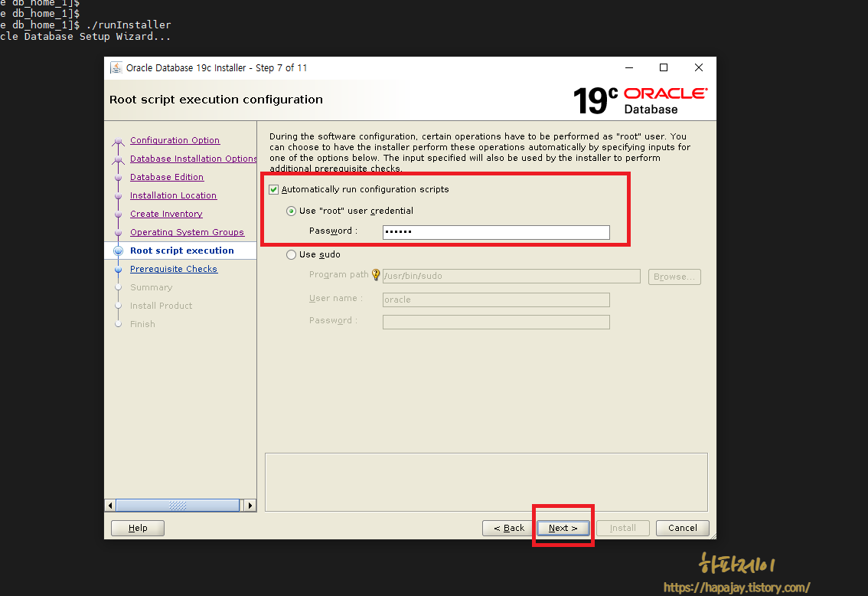Click the Install Product step label
The width and height of the screenshot is (868, 596).
(161, 305)
